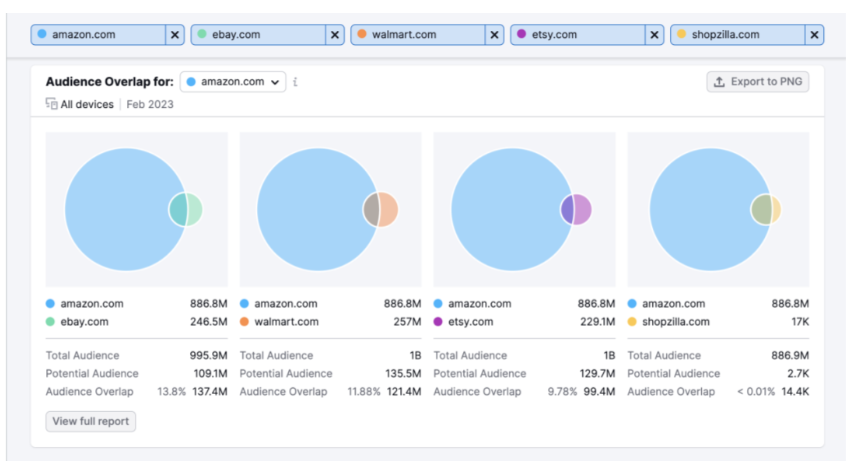Screen dimensions: 860x471
Task: Click shopzilla.com audience value 17K
Action: (x=800, y=322)
